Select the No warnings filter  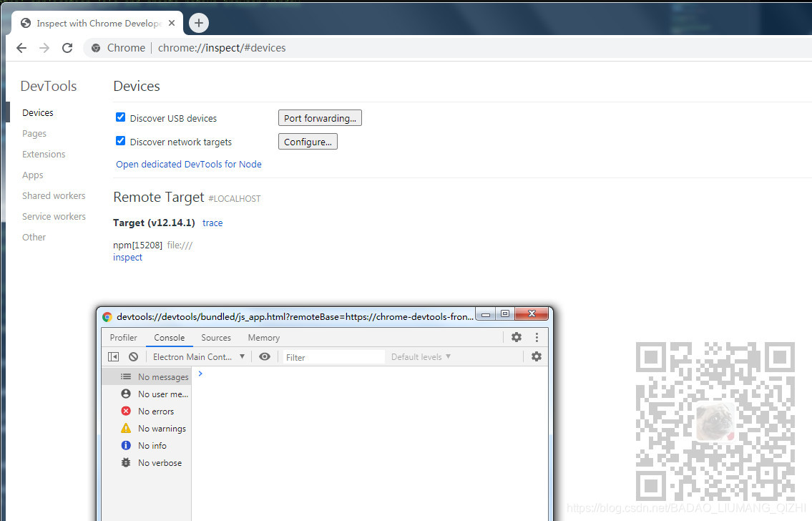click(x=147, y=428)
